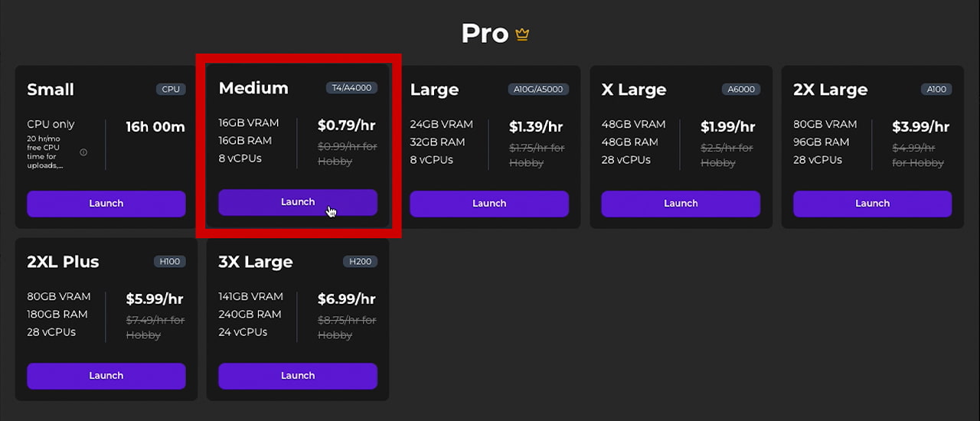Screen dimensions: 980x421
Task: Click the $0.79/hr Medium price
Action: 347,126
